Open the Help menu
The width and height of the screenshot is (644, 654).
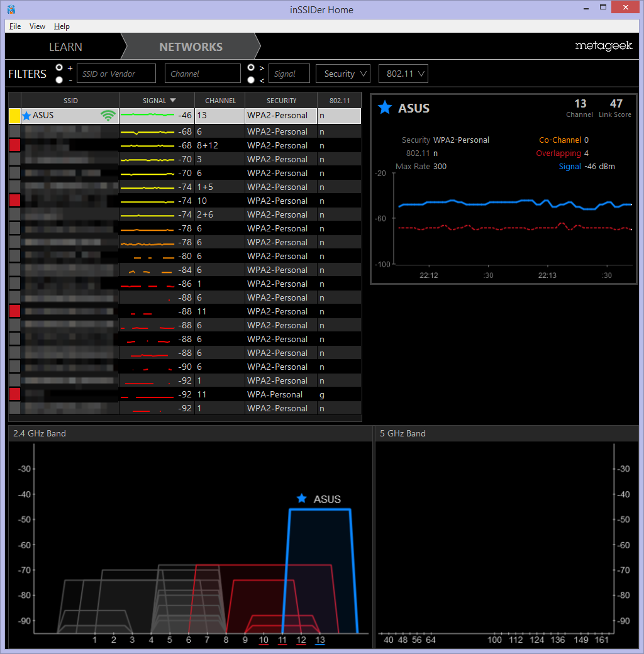click(x=62, y=26)
